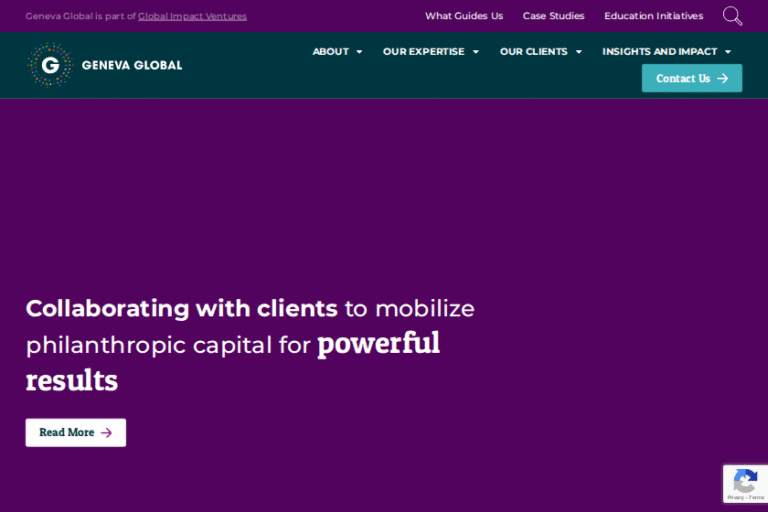Open the search magnifier icon
Viewport: 768px width, 512px height.
pyautogui.click(x=732, y=16)
